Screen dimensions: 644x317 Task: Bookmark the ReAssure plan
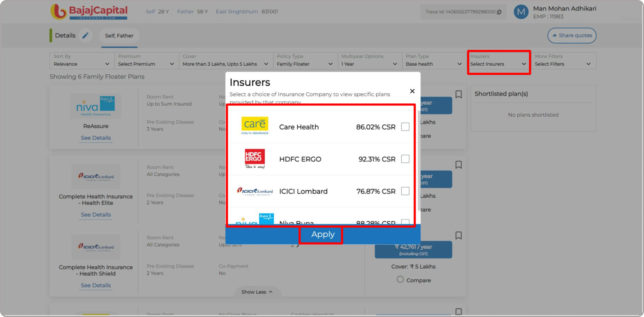(x=458, y=94)
